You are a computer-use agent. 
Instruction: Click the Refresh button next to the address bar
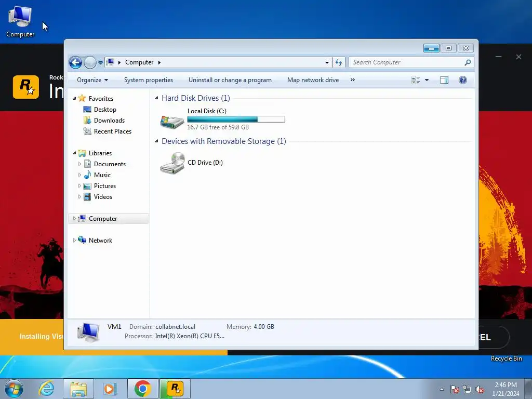tap(339, 62)
